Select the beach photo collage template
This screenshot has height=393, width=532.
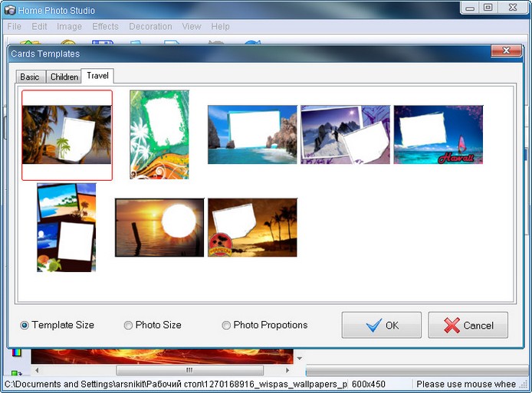[x=67, y=227]
